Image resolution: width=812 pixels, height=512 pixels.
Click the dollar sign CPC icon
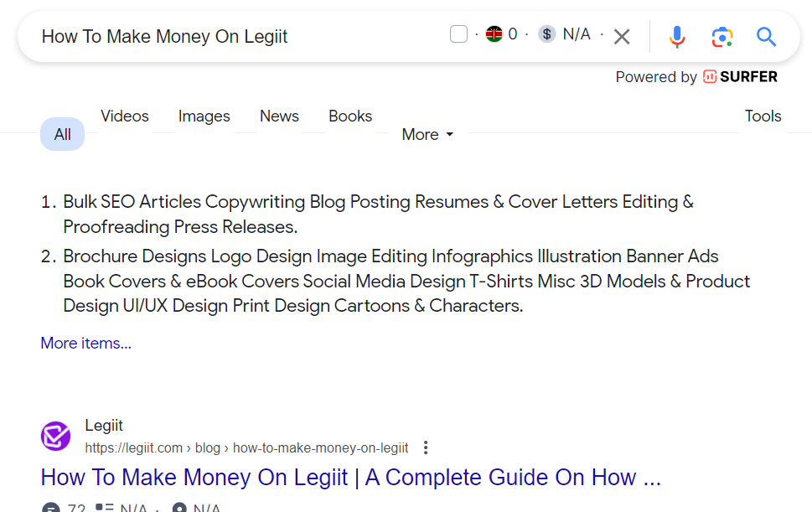(x=547, y=34)
